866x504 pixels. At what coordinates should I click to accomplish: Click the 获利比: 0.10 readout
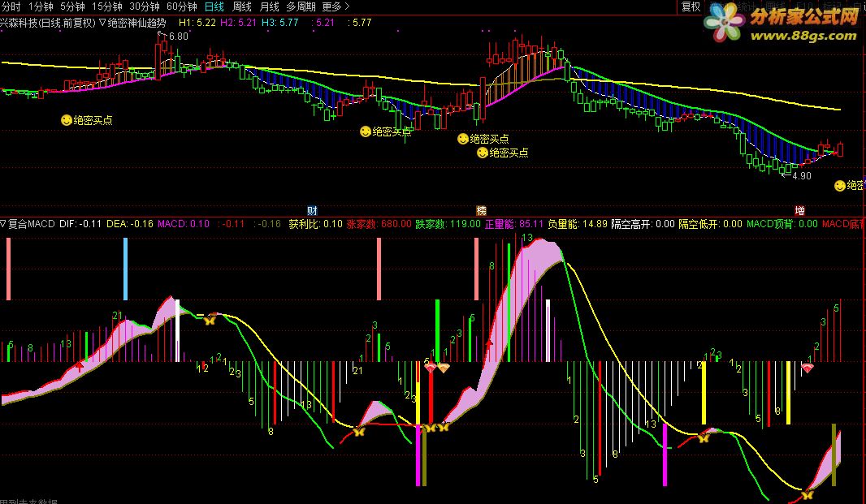coord(315,223)
